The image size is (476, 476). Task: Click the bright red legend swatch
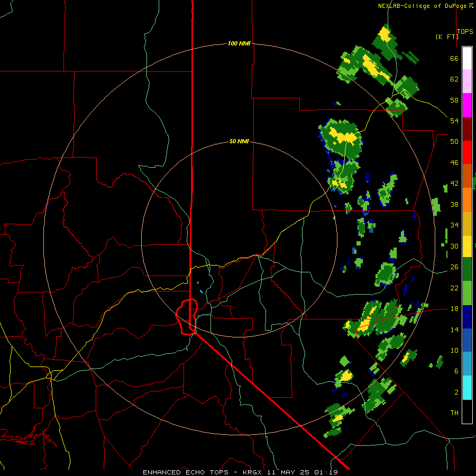(467, 152)
